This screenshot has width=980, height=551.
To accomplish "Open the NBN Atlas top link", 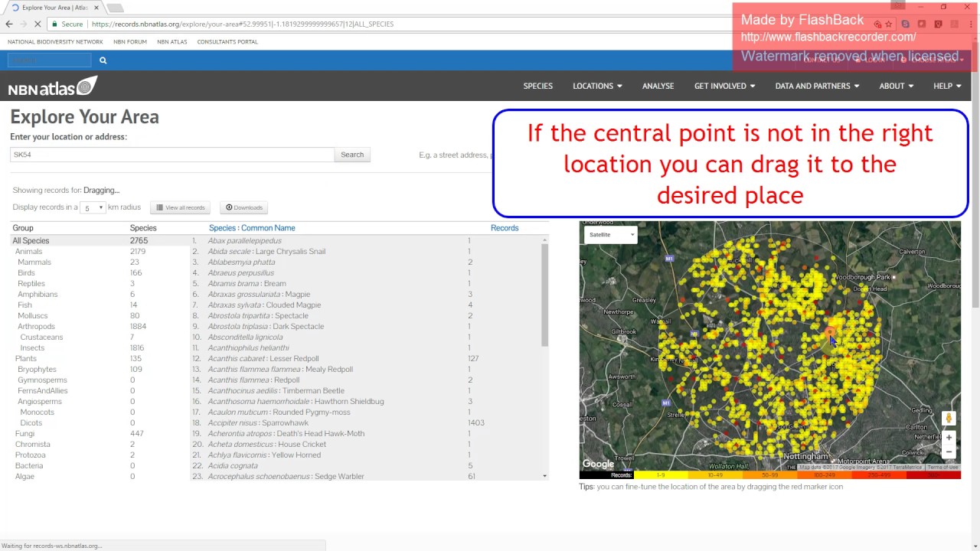I will point(172,42).
